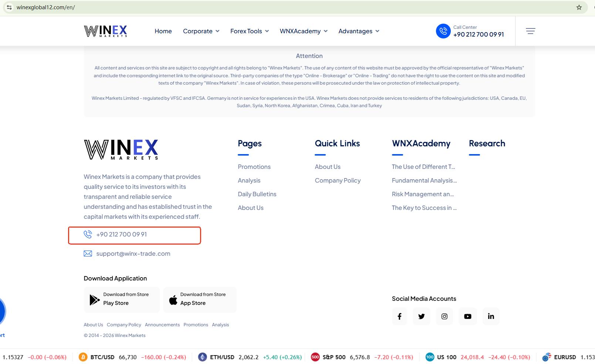Click the Research footer heading

click(x=487, y=143)
